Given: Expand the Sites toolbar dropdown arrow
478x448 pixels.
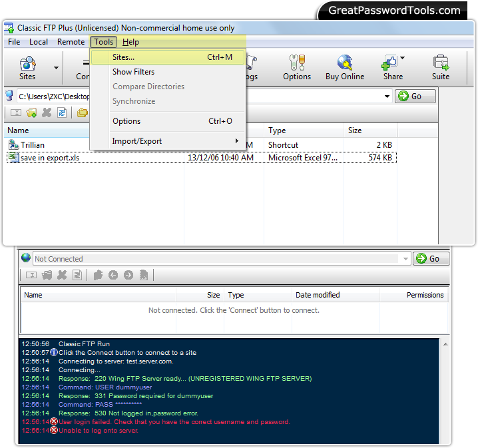Looking at the screenshot, I should (x=56, y=68).
